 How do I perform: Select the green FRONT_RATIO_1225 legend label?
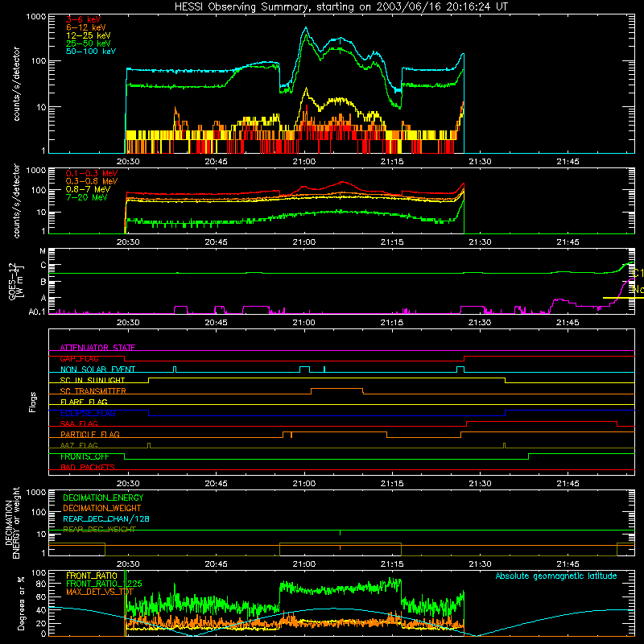[104, 584]
